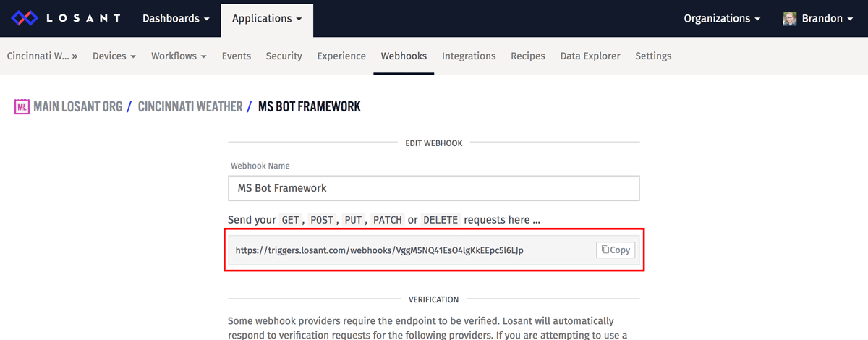Screen dimensions: 868x340
Task: Click the PUT method code label
Action: tap(354, 219)
